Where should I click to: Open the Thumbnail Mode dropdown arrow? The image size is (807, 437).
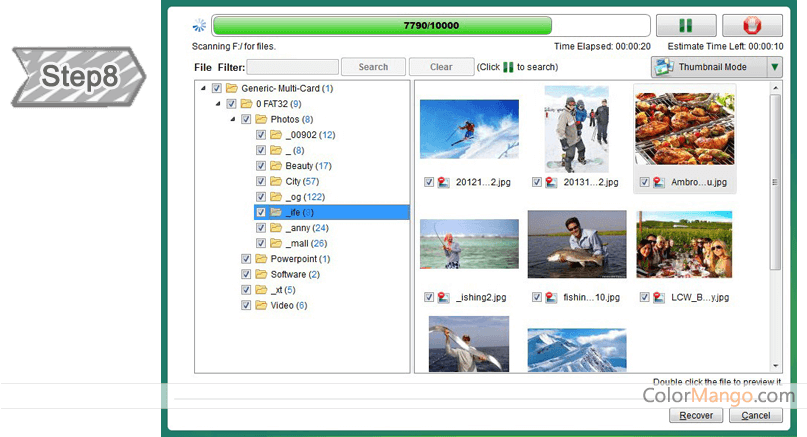(x=774, y=67)
